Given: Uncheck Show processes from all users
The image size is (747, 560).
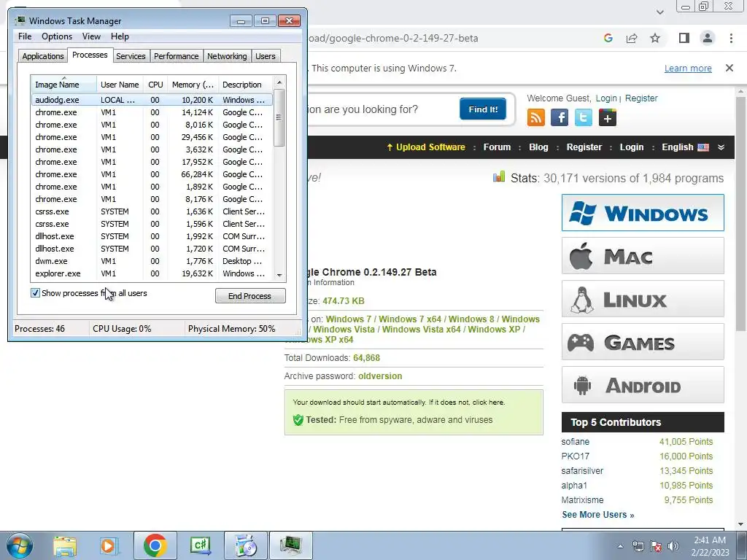Looking at the screenshot, I should 35,293.
